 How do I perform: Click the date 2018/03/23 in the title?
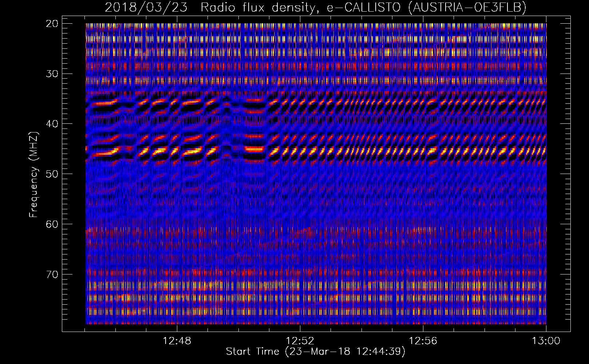tap(146, 7)
